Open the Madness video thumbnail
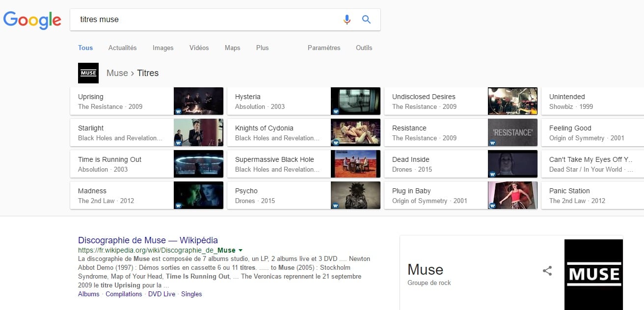 (198, 195)
